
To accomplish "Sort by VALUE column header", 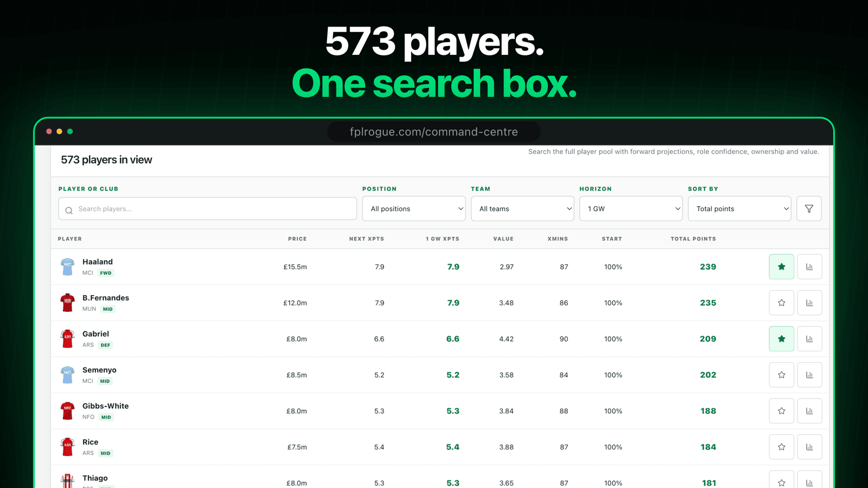I will click(503, 239).
